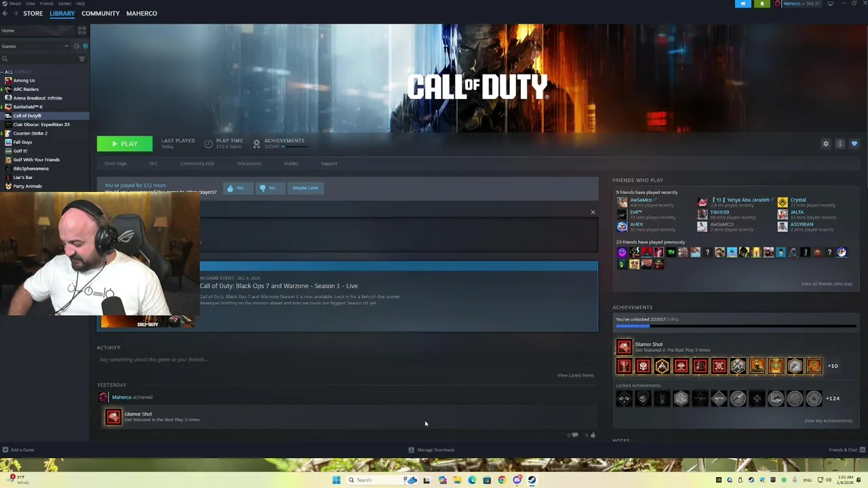Viewport: 868px width, 488px height.
Task: Select Party Animals in library list
Action: [x=27, y=186]
